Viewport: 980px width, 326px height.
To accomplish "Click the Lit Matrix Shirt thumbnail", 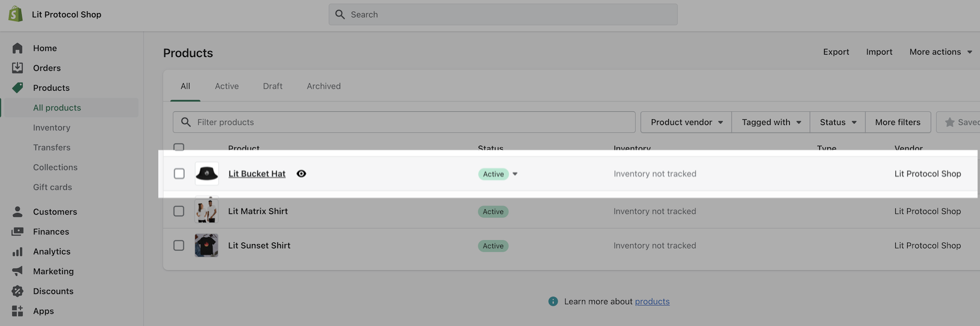I will point(206,211).
